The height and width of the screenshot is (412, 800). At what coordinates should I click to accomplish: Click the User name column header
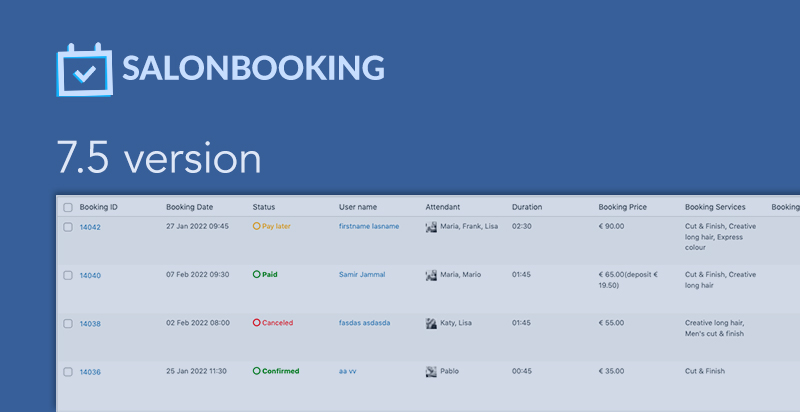358,207
